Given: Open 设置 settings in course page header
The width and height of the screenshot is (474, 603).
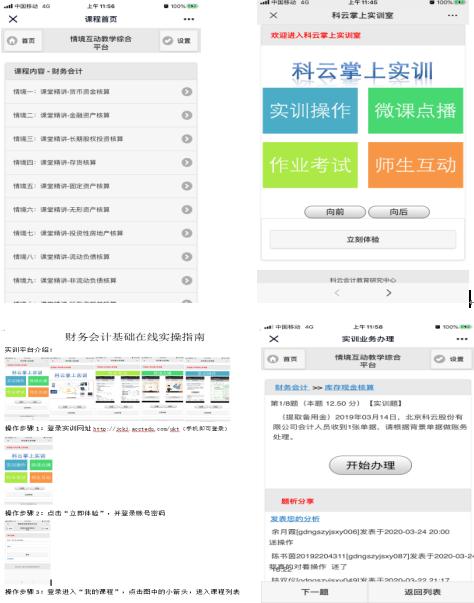Looking at the screenshot, I should 179,41.
